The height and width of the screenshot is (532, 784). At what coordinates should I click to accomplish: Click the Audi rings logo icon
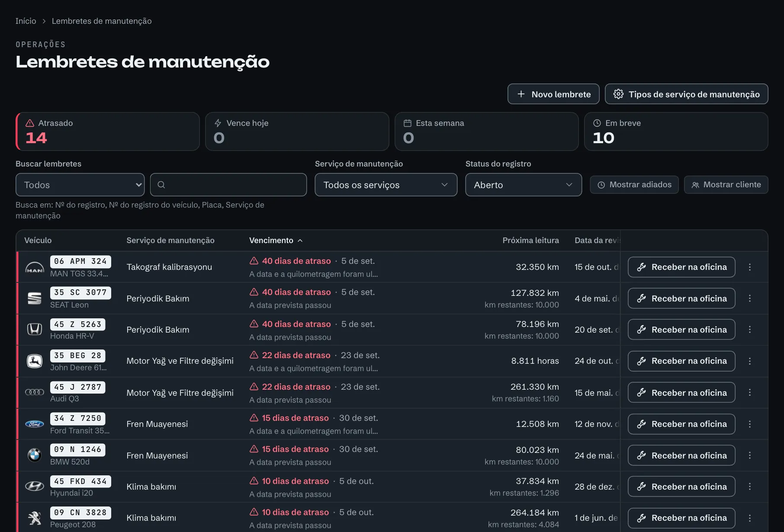click(x=35, y=392)
